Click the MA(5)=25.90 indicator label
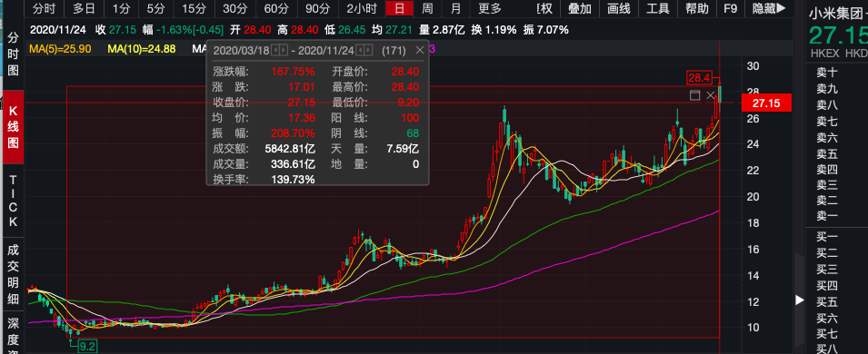Image resolution: width=868 pixels, height=354 pixels. pyautogui.click(x=61, y=49)
